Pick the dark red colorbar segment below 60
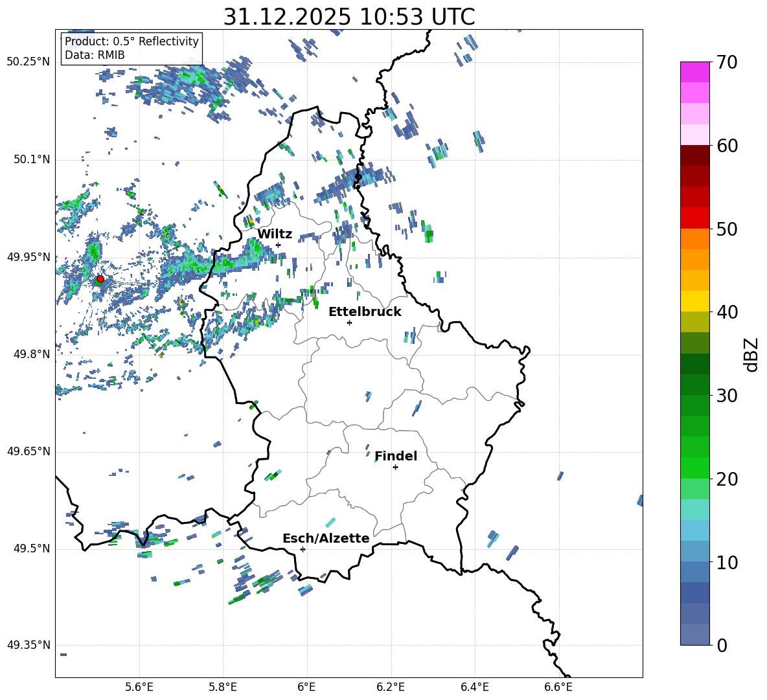This screenshot has height=700, width=767. tap(694, 156)
